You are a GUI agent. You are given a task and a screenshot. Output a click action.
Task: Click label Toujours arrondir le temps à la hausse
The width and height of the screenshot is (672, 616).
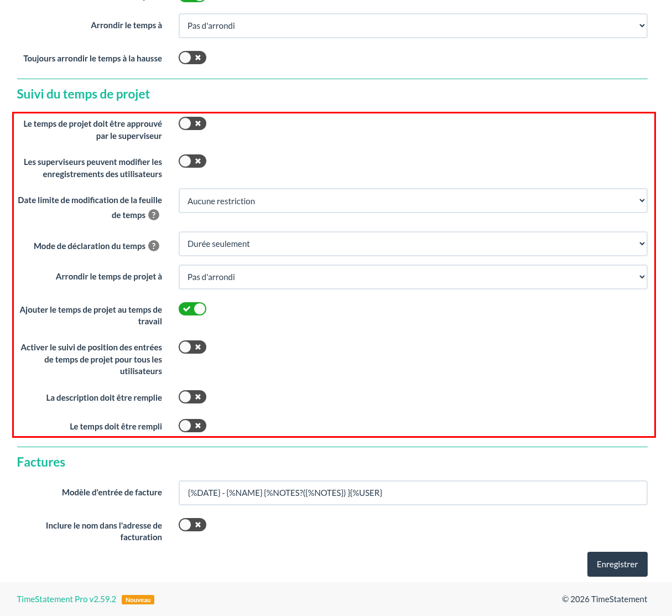(92, 59)
